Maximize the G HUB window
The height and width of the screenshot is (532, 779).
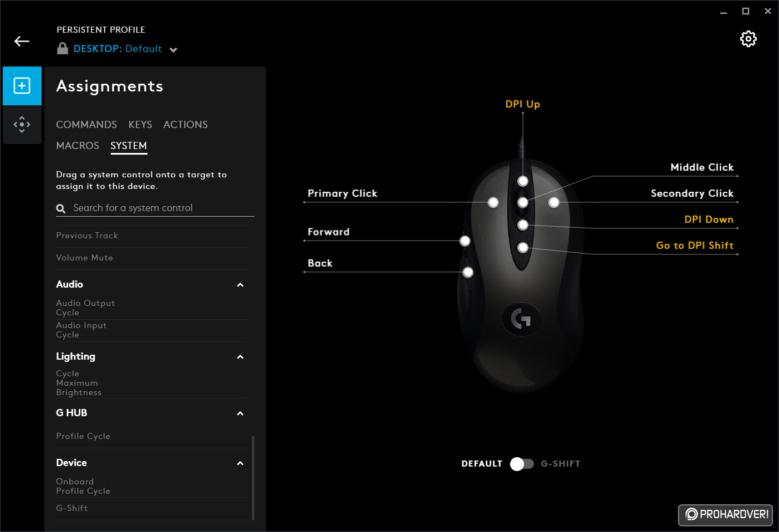coord(746,11)
